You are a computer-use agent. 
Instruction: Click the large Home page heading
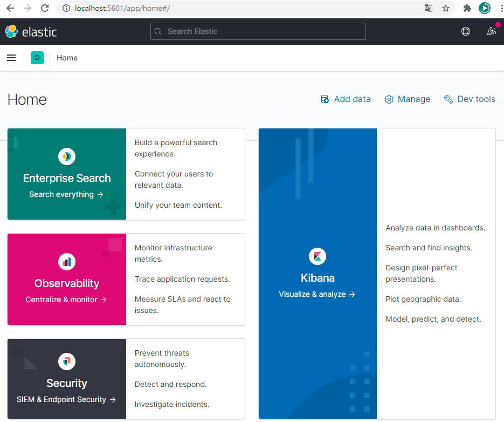pos(27,99)
